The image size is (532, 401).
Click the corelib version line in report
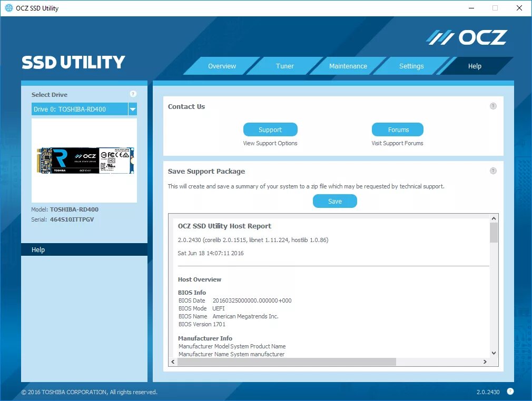click(253, 240)
